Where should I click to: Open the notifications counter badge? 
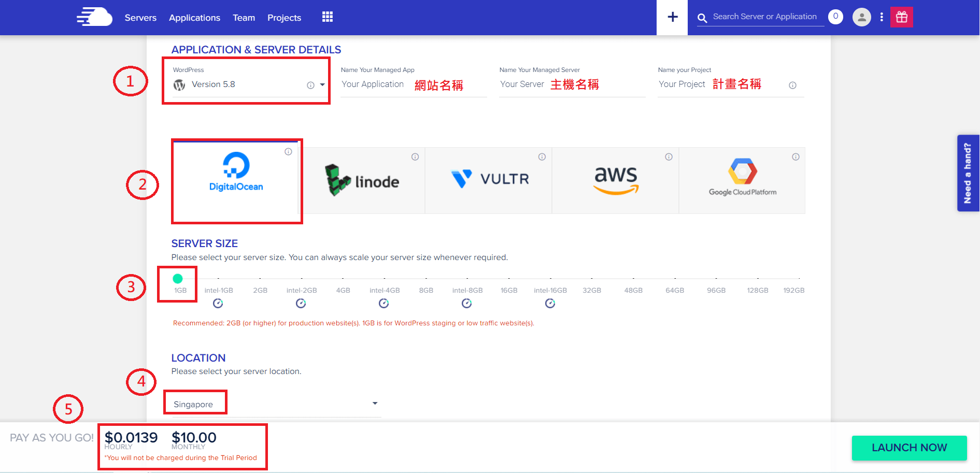(x=835, y=17)
